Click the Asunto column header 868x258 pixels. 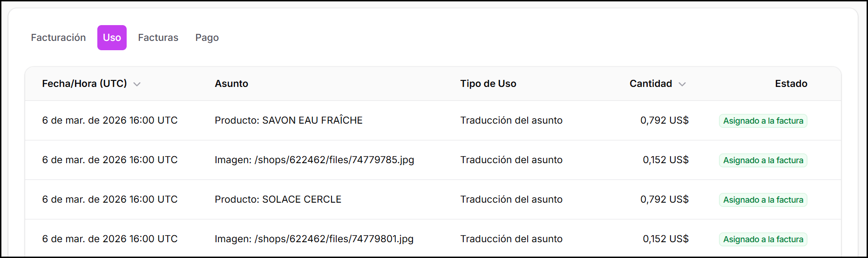[x=231, y=84]
